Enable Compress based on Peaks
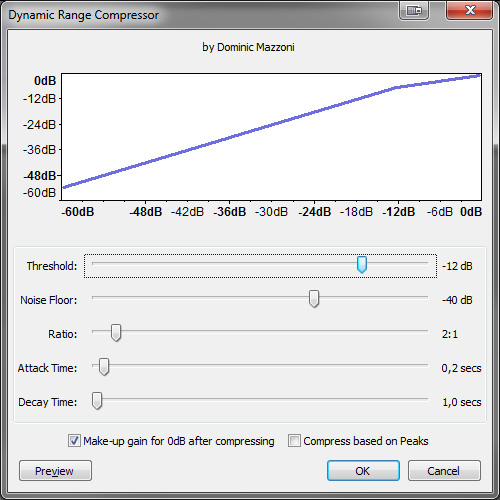This screenshot has height=500, width=500. pyautogui.click(x=294, y=441)
